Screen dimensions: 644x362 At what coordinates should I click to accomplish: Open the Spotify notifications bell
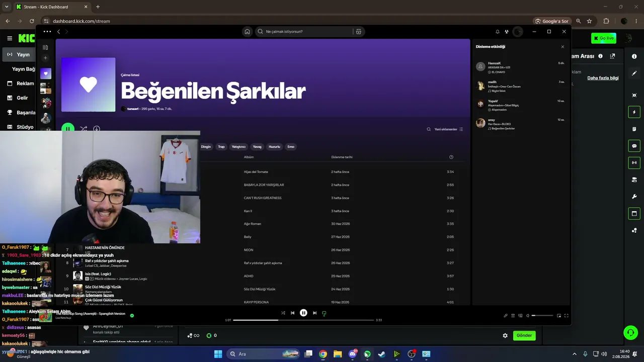pos(498,32)
